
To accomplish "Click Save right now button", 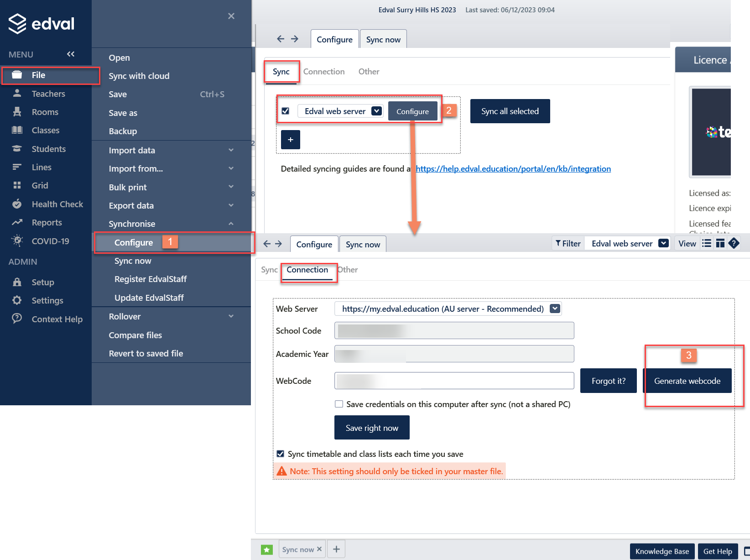I will pos(372,428).
